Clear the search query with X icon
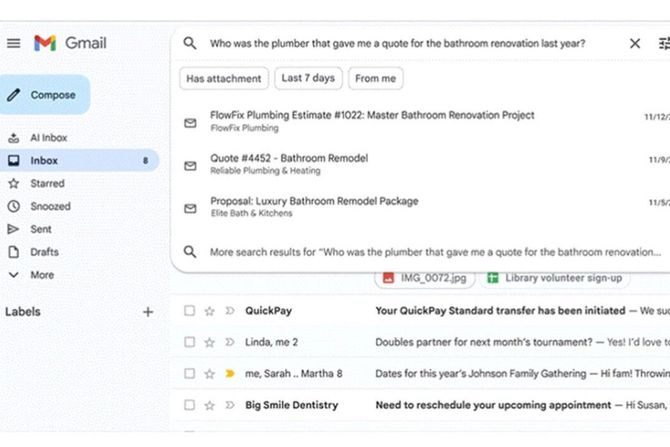Viewport: 670px width, 447px height. (x=635, y=44)
